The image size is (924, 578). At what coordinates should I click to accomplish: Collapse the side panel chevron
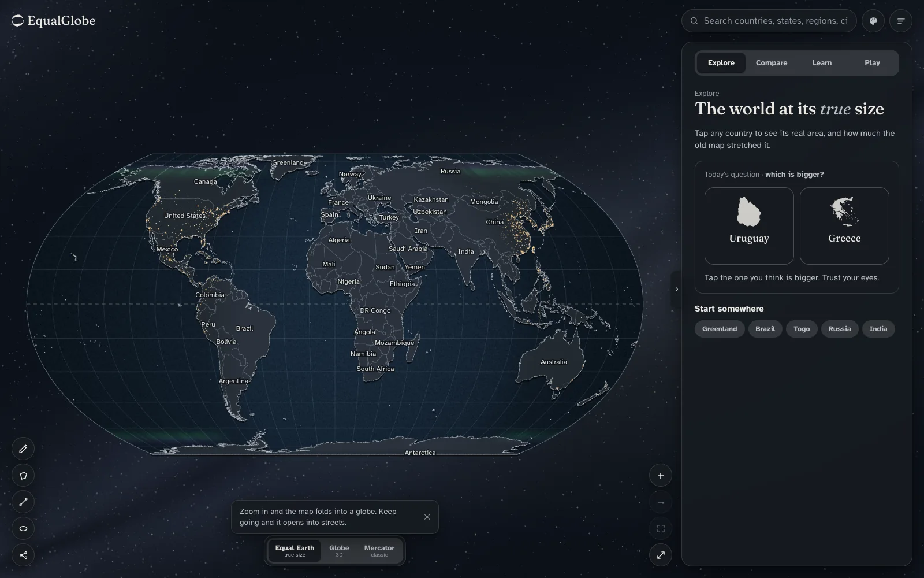click(x=676, y=289)
